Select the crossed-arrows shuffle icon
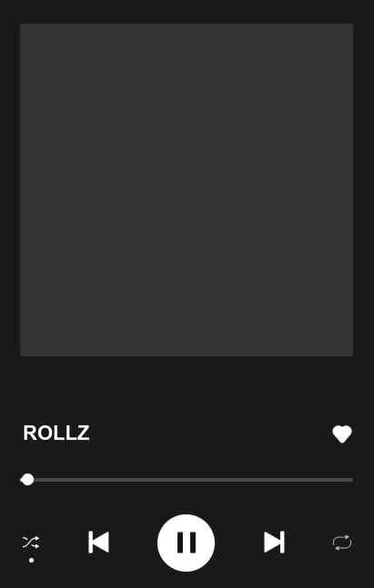This screenshot has height=588, width=374. pyautogui.click(x=31, y=543)
